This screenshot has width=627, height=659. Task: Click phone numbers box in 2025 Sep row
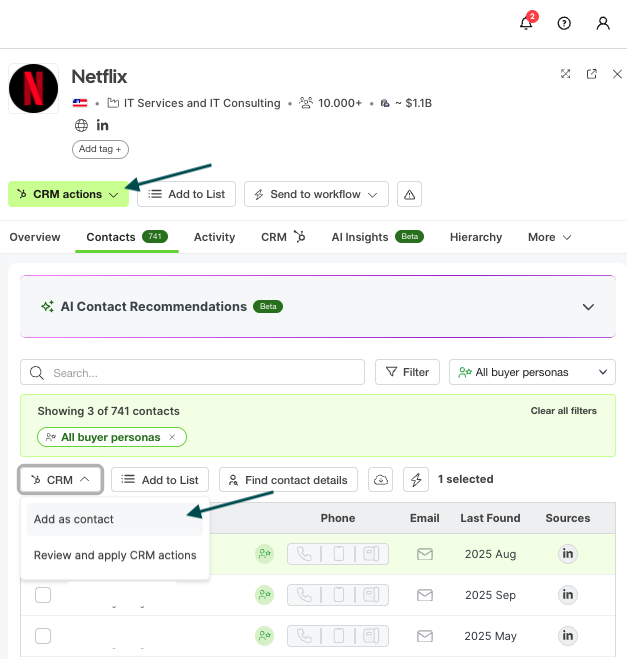coord(338,595)
